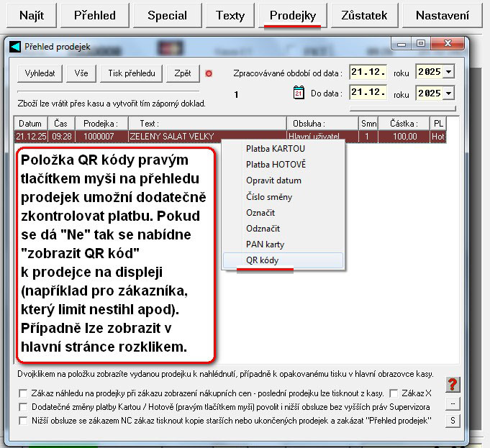Screen dimensions: 490x448
Task: Pick PAN karty in the context menu
Action: pos(265,244)
